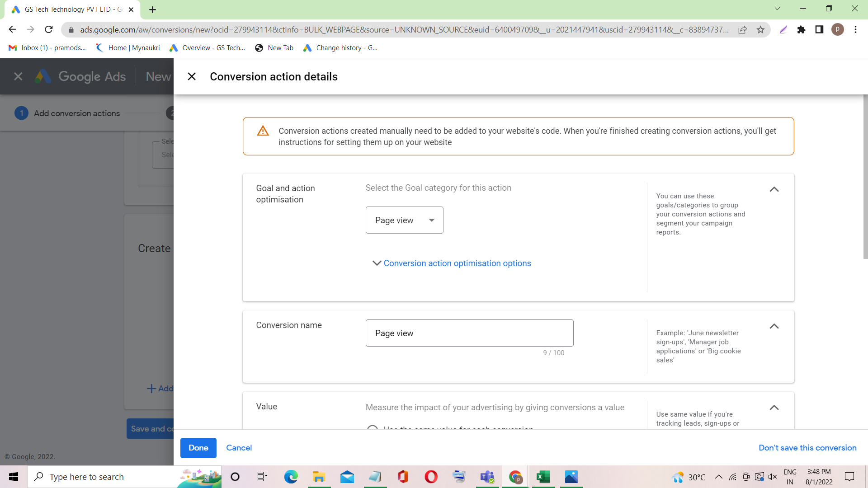
Task: Open the Chrome extensions puzzle icon
Action: [x=801, y=30]
